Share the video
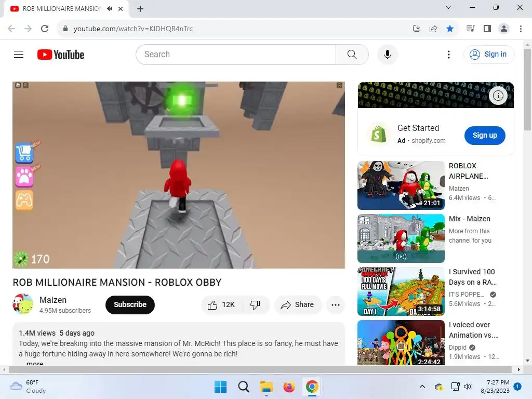The image size is (532, 399). click(298, 304)
